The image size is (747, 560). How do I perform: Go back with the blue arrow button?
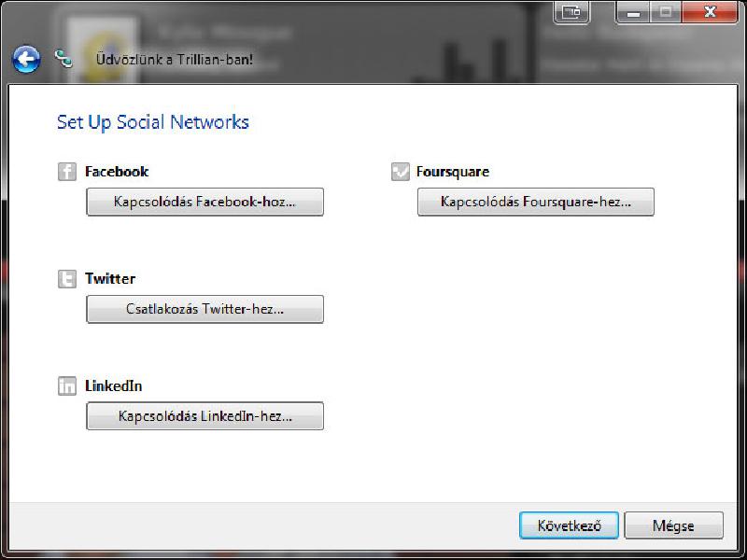tap(26, 60)
